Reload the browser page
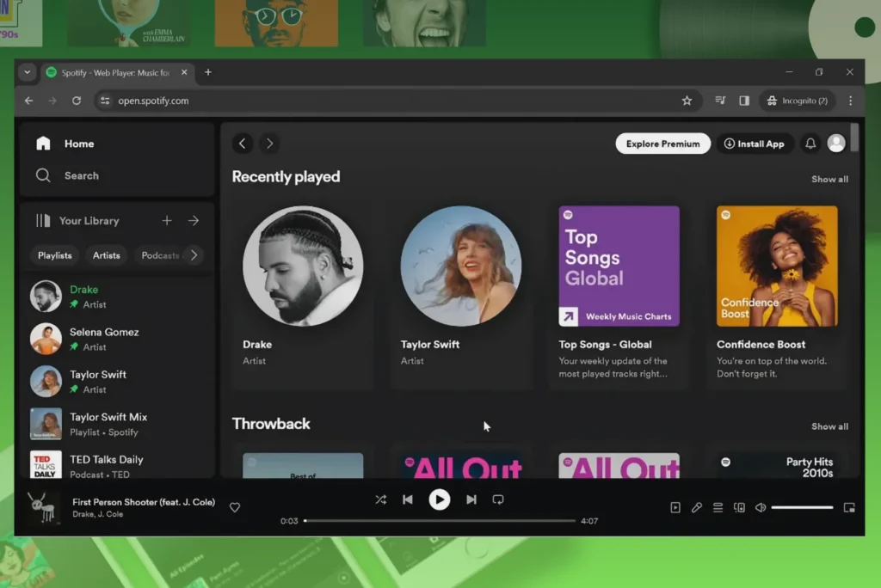Image resolution: width=881 pixels, height=588 pixels. coord(77,101)
